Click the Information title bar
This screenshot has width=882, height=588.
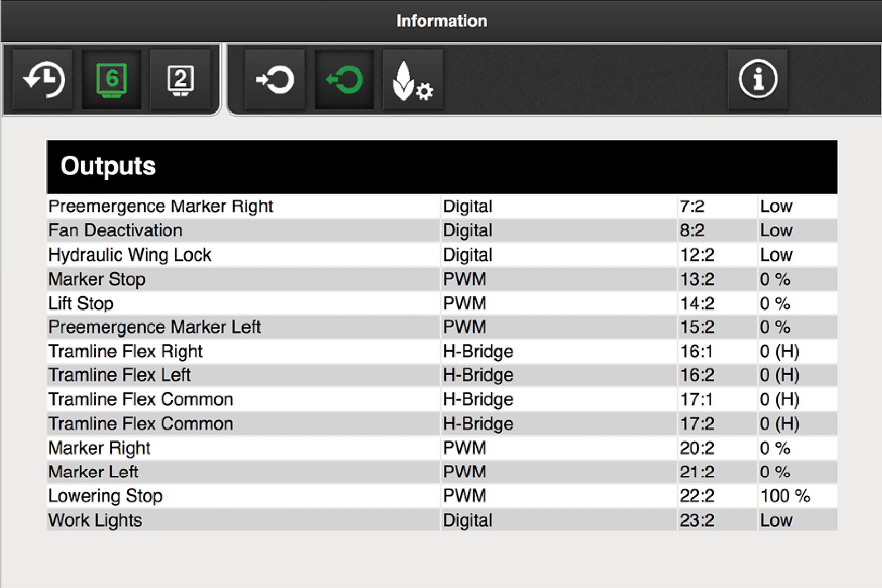441,21
